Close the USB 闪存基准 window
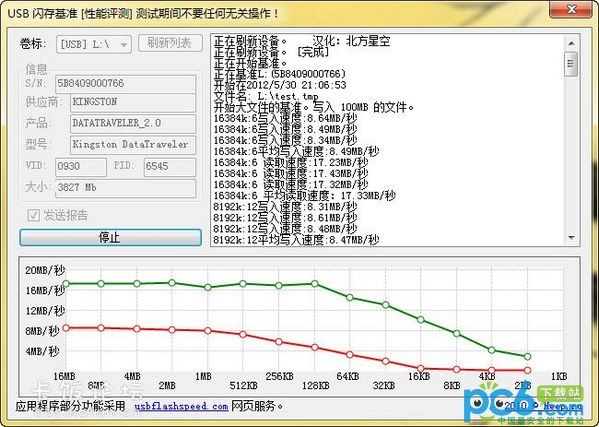599x427 pixels. tap(571, 9)
